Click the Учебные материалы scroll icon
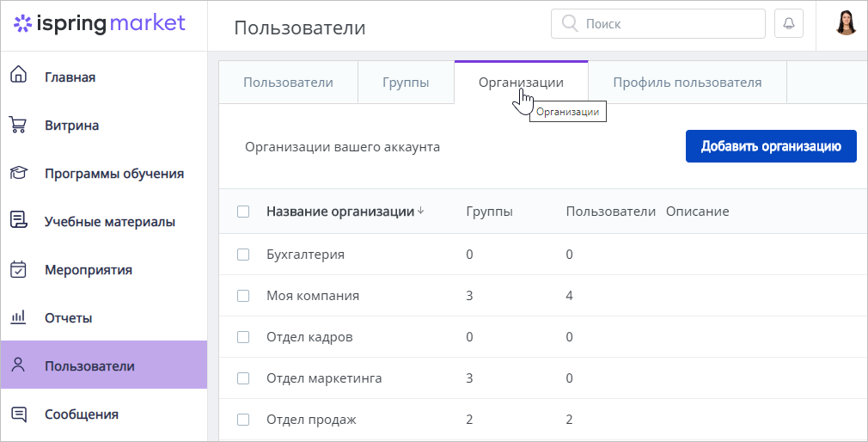 (x=19, y=220)
